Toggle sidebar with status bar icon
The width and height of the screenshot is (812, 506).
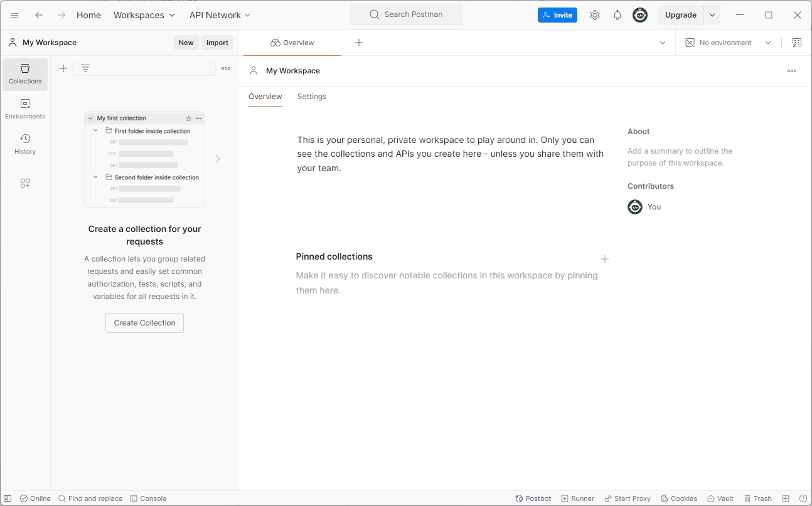[8, 498]
